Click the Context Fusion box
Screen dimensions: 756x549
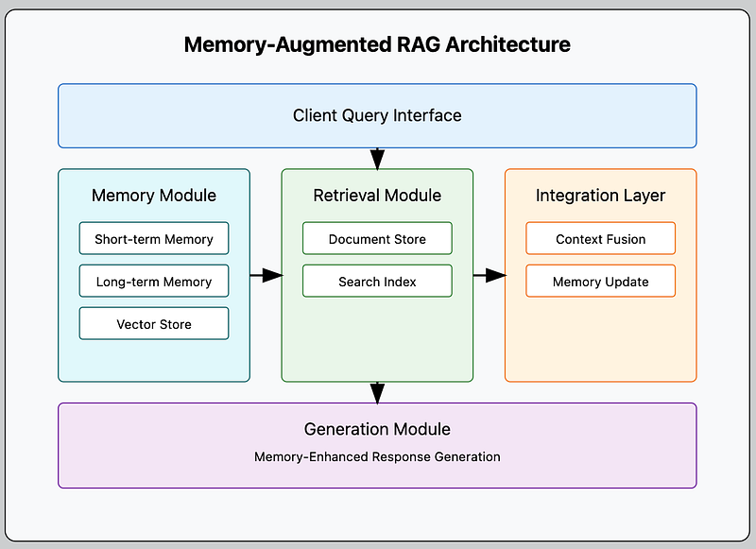click(x=600, y=238)
